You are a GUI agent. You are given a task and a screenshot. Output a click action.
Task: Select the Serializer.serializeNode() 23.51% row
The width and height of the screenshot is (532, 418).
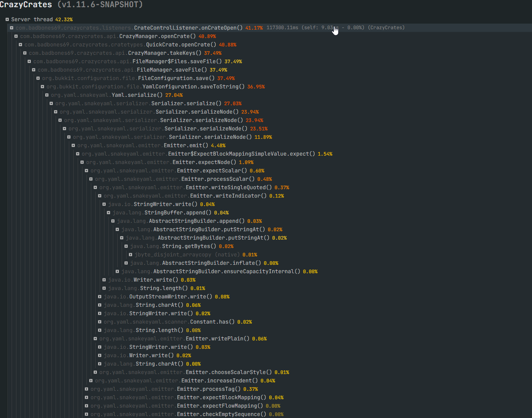(168, 128)
